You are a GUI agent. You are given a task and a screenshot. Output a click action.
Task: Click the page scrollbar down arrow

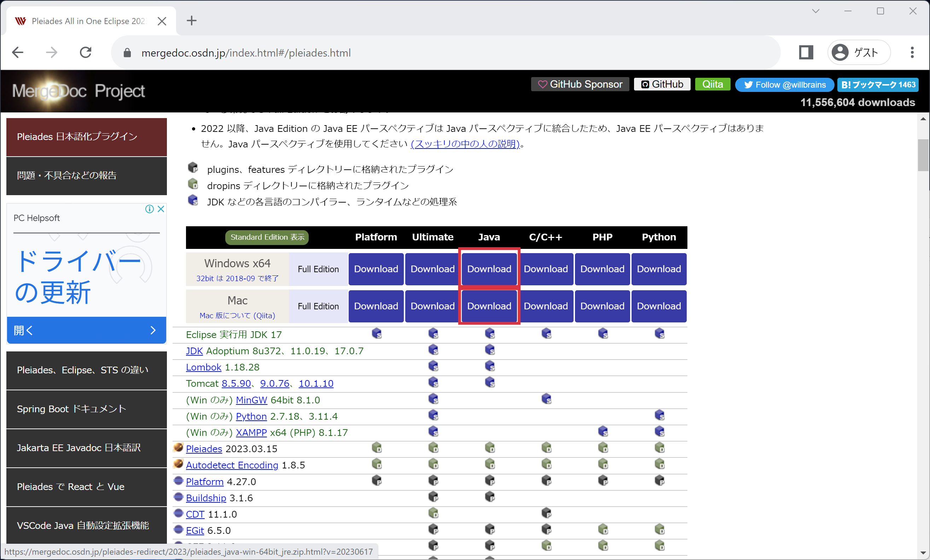click(x=923, y=553)
